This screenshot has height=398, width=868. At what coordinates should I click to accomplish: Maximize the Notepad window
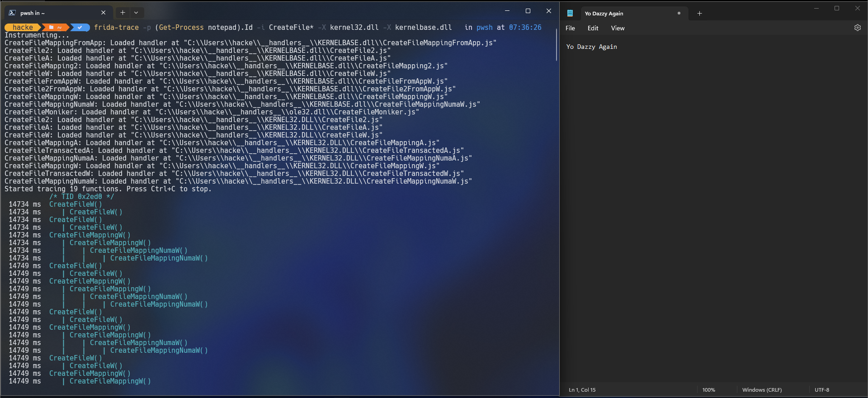pyautogui.click(x=837, y=8)
